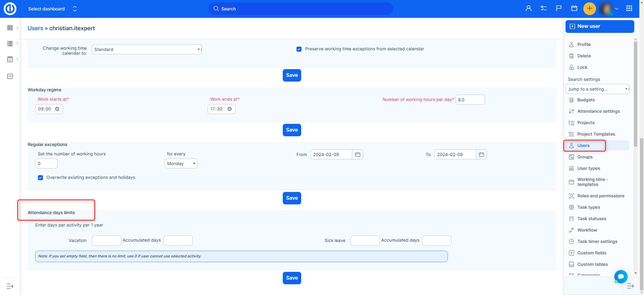Viewport: 644px width, 295px height.
Task: Select Attendance settings in sidebar menu
Action: point(598,111)
